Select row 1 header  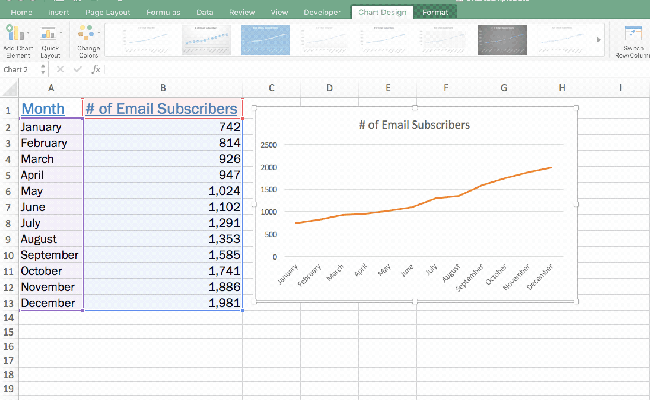8,110
